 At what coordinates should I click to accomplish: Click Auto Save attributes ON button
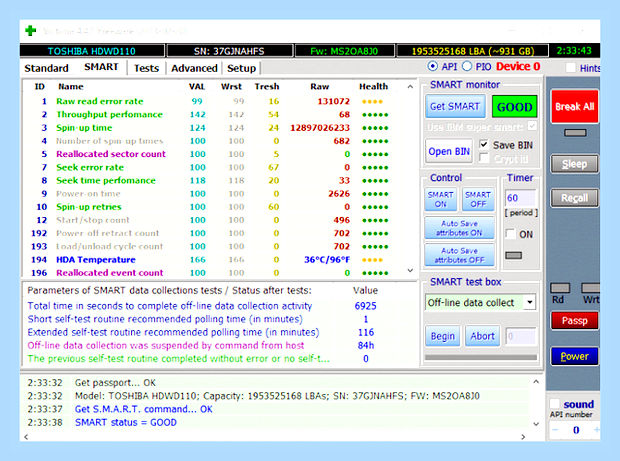[x=459, y=228]
